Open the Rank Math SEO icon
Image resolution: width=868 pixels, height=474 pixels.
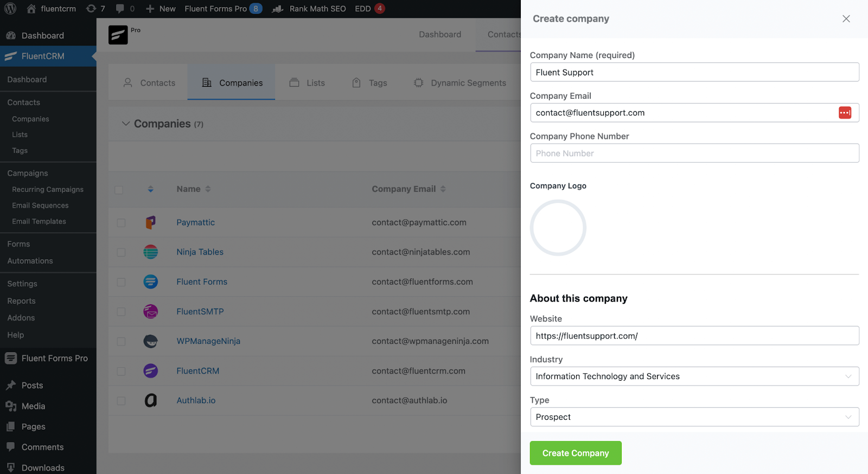[278, 9]
